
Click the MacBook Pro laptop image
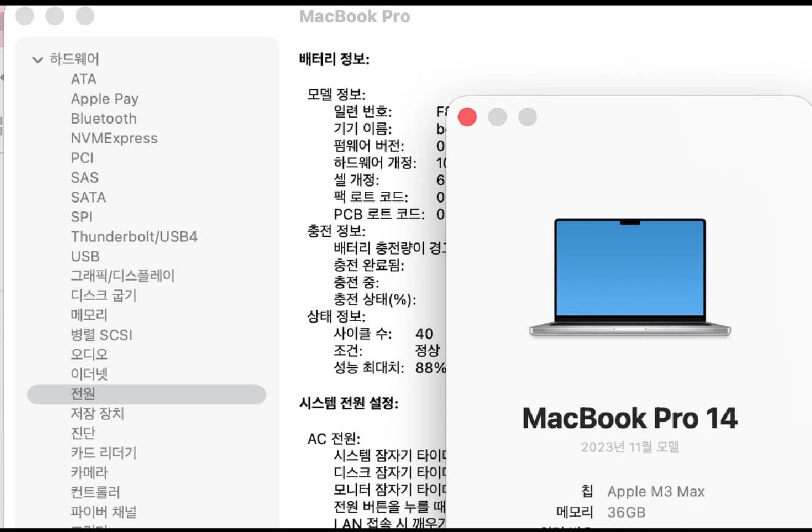point(630,277)
